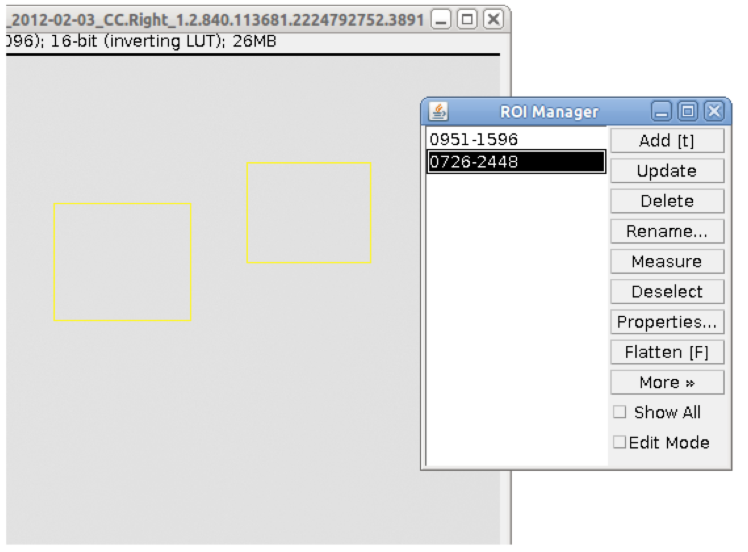Click Deselect to clear ROI selection

coord(666,292)
